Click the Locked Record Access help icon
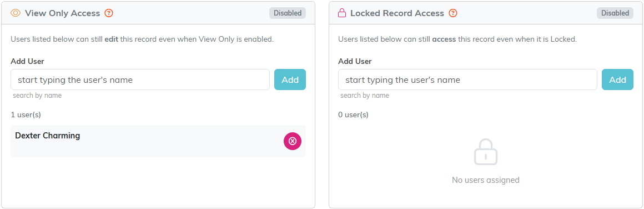 point(453,13)
